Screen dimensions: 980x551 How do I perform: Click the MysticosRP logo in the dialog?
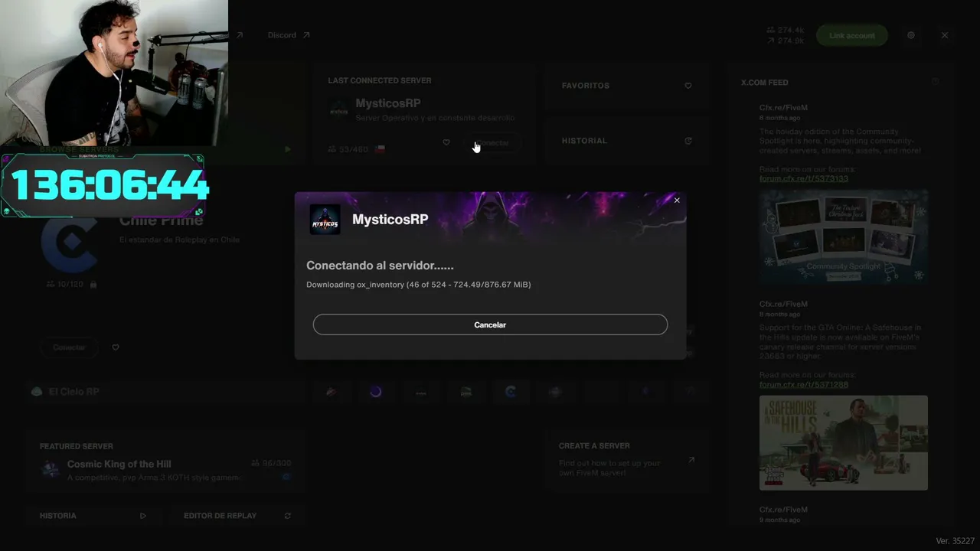[325, 220]
